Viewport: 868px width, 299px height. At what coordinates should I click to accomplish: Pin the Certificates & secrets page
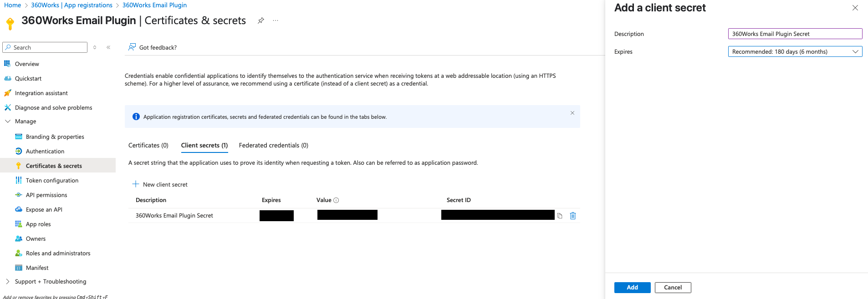pyautogui.click(x=261, y=20)
